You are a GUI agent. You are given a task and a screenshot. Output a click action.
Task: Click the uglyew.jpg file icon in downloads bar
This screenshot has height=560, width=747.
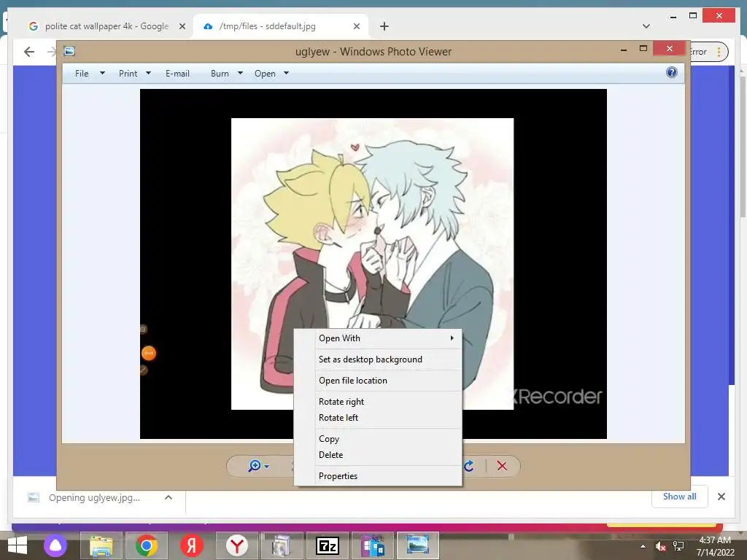click(x=34, y=497)
